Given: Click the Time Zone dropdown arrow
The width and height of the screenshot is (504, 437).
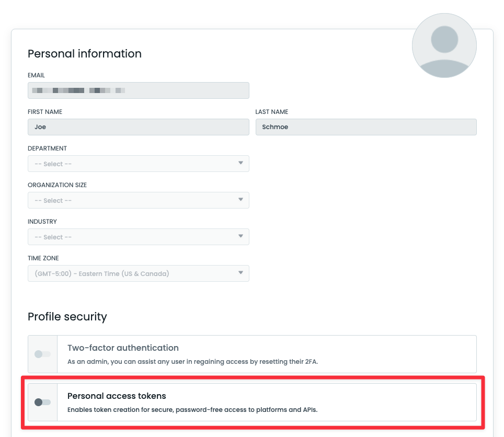Looking at the screenshot, I should coord(240,273).
